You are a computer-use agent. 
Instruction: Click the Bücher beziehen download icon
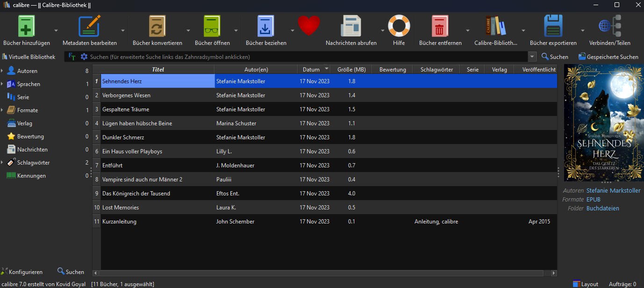coord(266,26)
